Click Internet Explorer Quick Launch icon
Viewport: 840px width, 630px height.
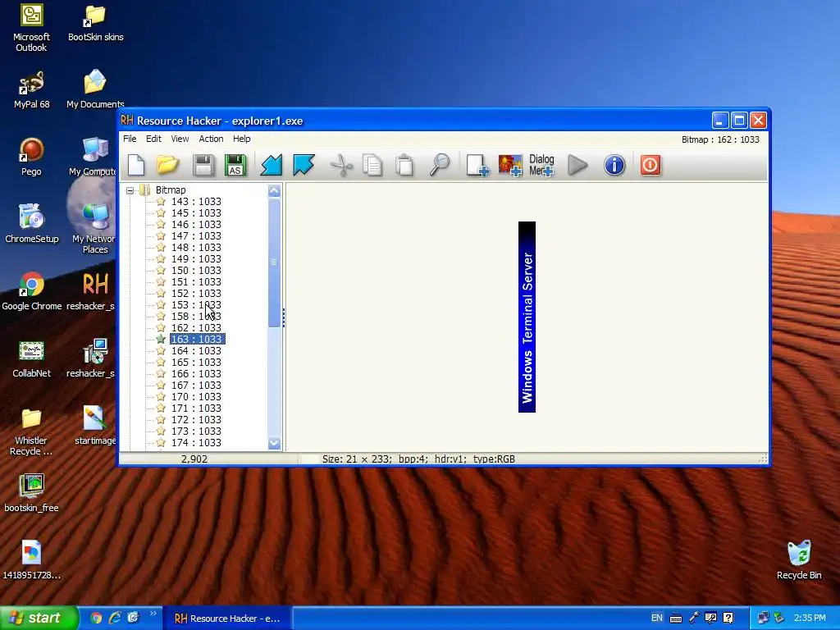point(115,619)
